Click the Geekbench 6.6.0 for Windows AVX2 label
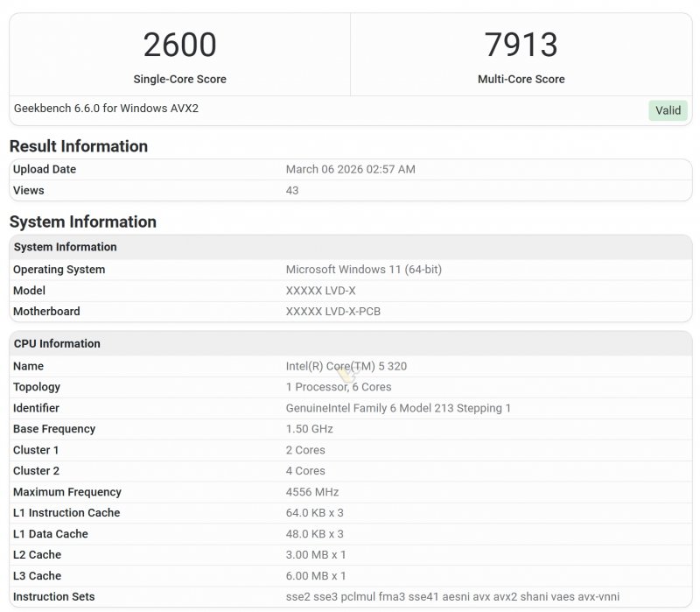 pyautogui.click(x=103, y=110)
